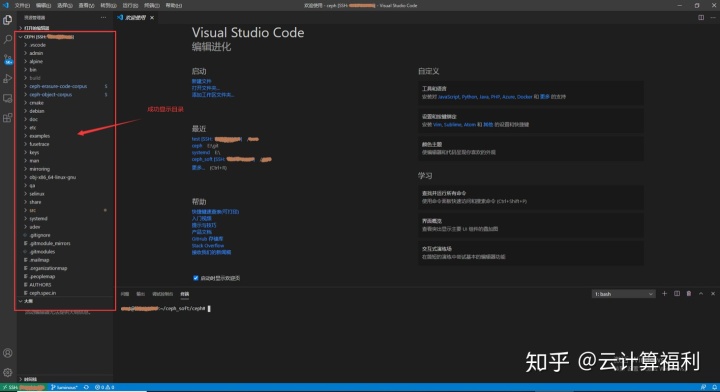Viewport: 720px width, 392px height.
Task: Collapse the CEPH [SSH] root folder
Action: click(x=64, y=37)
